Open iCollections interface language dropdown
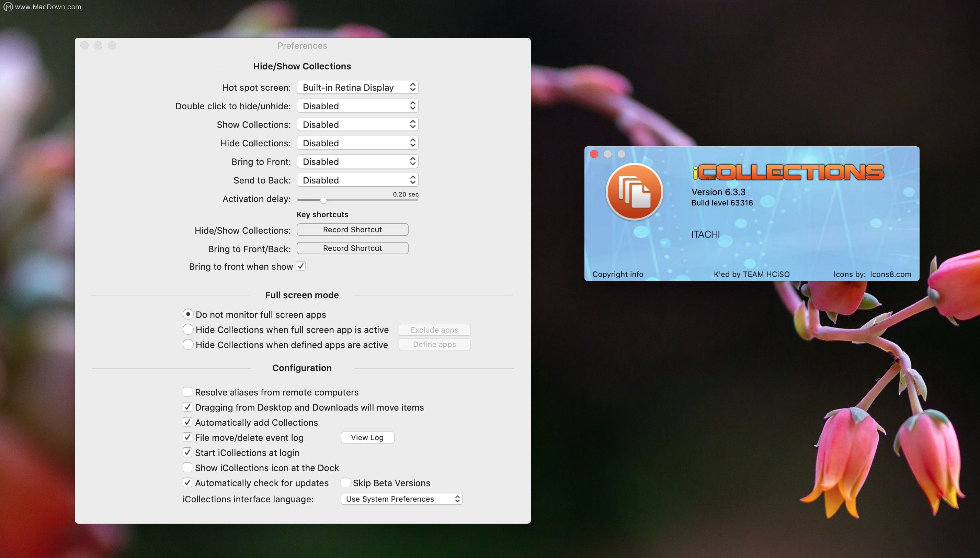Image resolution: width=980 pixels, height=558 pixels. [x=401, y=499]
